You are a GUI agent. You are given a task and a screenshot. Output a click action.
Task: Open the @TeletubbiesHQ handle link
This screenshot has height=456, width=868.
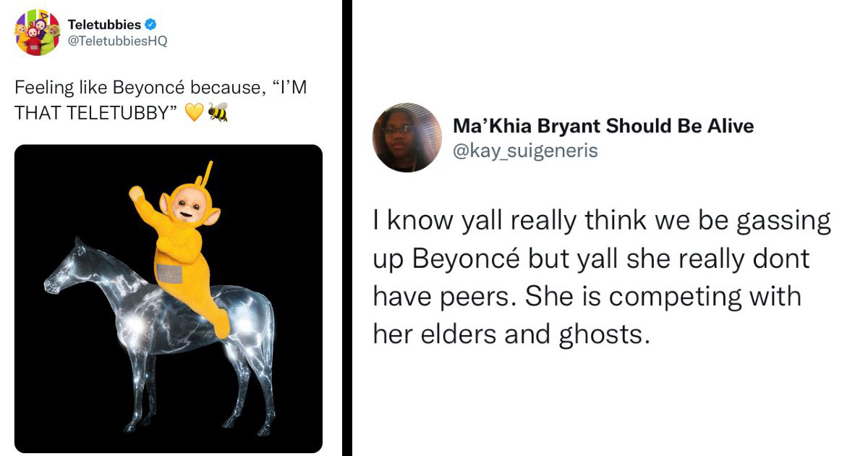pos(117,41)
